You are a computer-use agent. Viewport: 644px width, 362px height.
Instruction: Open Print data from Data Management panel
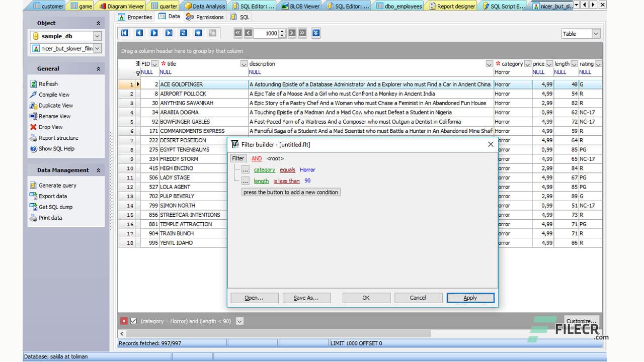(x=50, y=218)
